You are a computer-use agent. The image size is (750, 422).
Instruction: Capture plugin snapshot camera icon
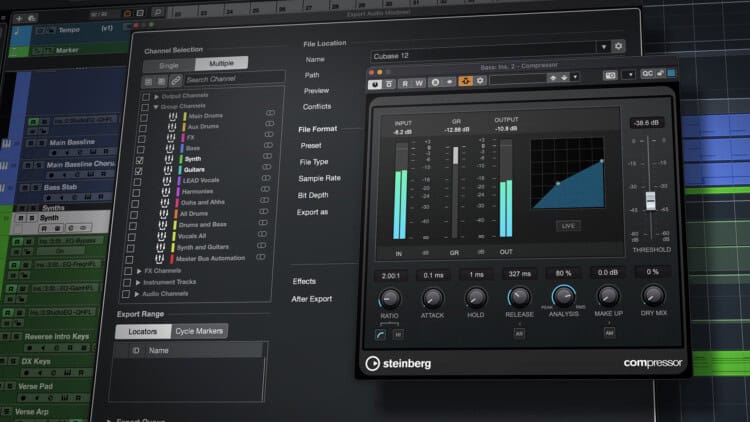click(x=610, y=75)
